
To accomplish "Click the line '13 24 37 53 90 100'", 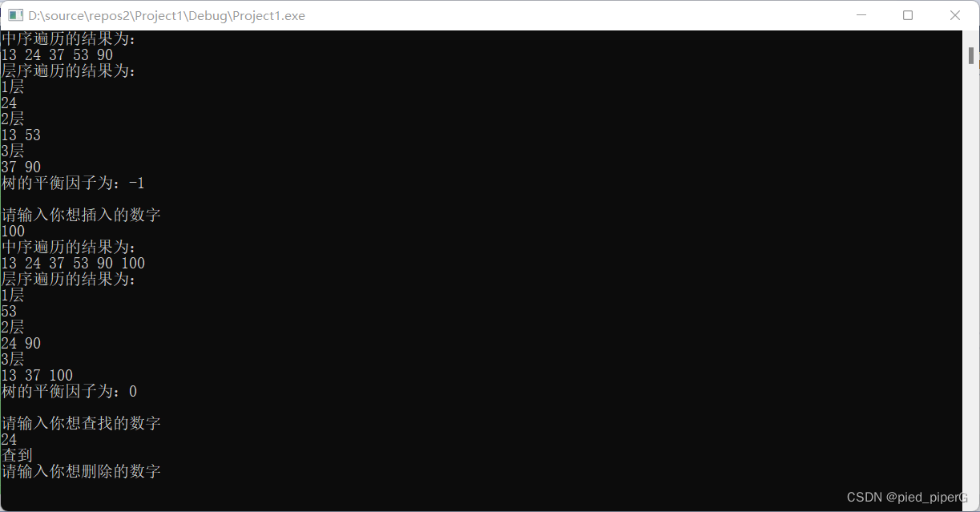I will 73,264.
